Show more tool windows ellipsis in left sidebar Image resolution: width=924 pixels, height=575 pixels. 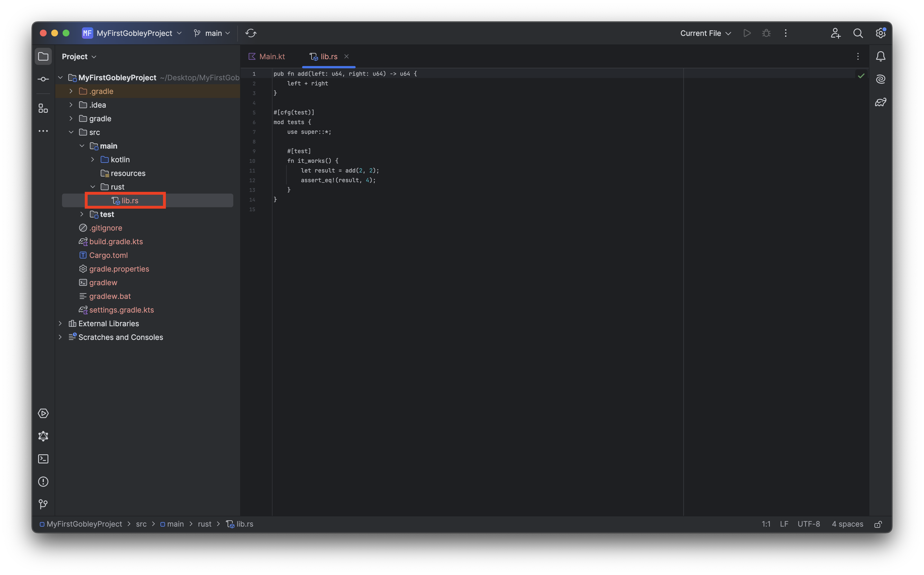click(x=43, y=131)
